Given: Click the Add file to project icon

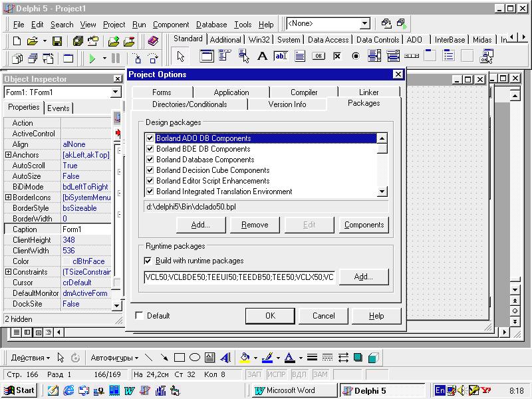Looking at the screenshot, I should (x=114, y=41).
